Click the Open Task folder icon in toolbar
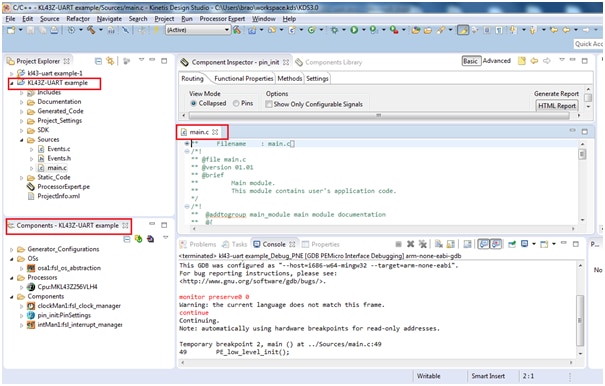The width and height of the screenshot is (605, 386). [x=428, y=30]
